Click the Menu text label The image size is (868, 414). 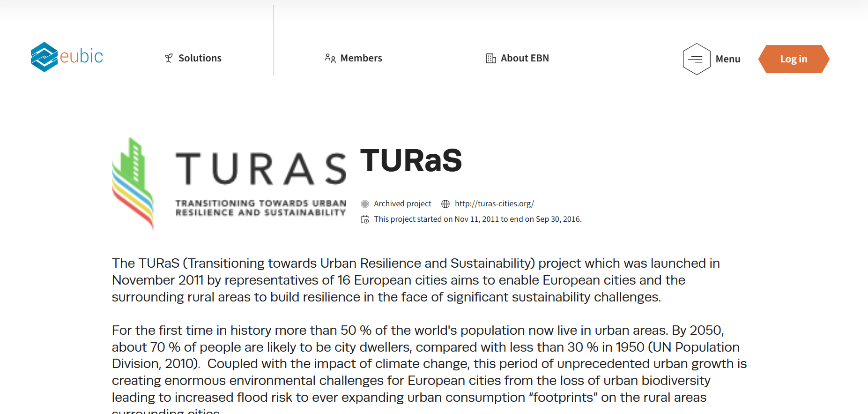pos(727,59)
